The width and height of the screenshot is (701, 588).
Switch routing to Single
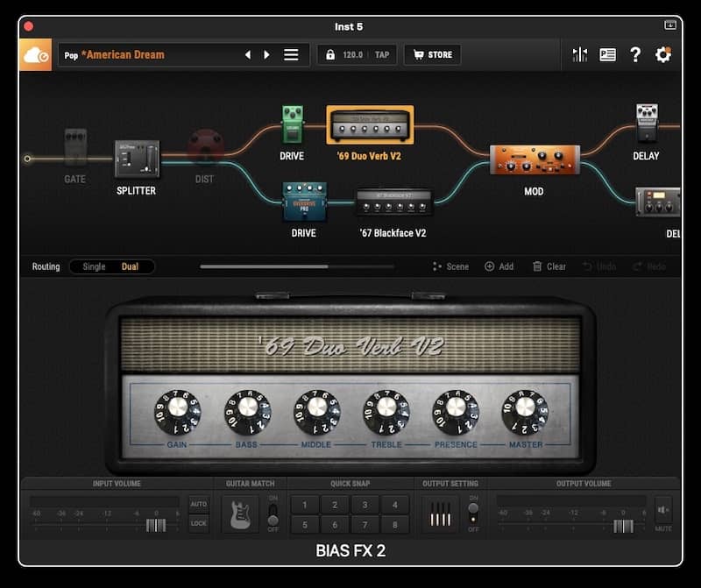click(x=94, y=266)
